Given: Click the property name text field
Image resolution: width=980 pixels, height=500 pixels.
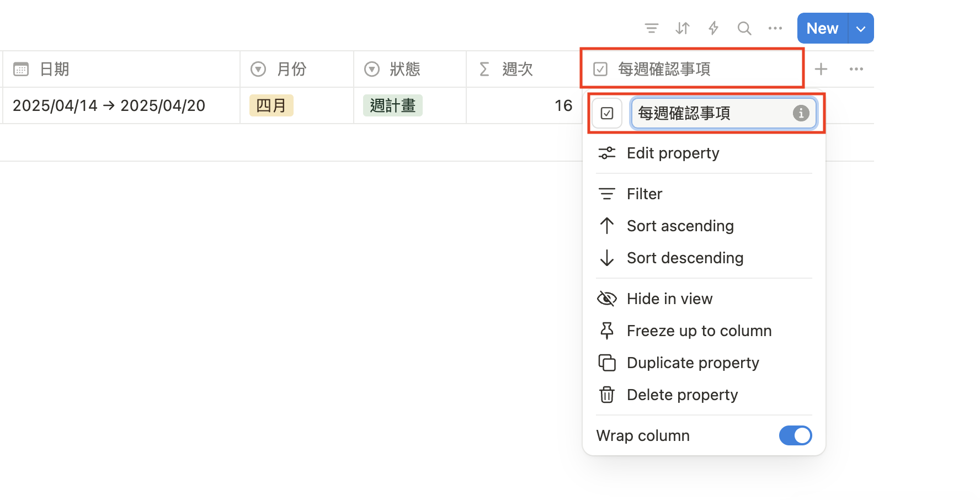Looking at the screenshot, I should click(x=711, y=113).
